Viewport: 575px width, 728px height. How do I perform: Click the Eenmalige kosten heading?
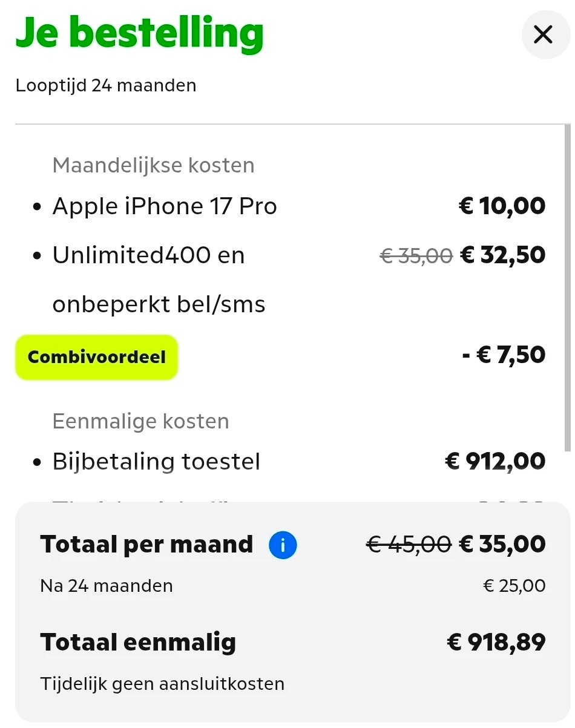click(140, 421)
